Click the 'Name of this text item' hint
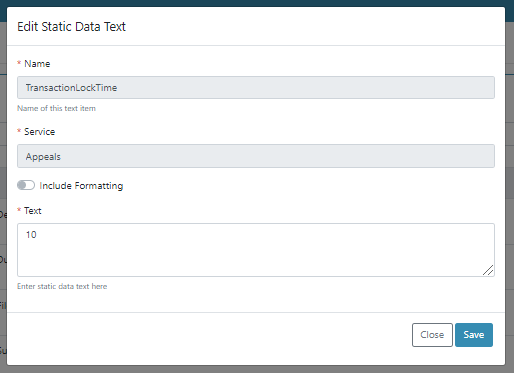The width and height of the screenshot is (514, 373). 56,108
